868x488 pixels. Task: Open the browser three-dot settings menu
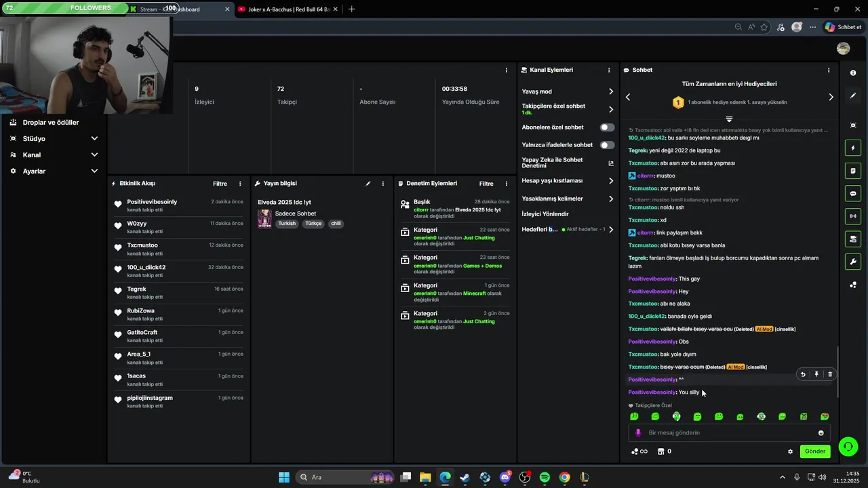pos(812,27)
